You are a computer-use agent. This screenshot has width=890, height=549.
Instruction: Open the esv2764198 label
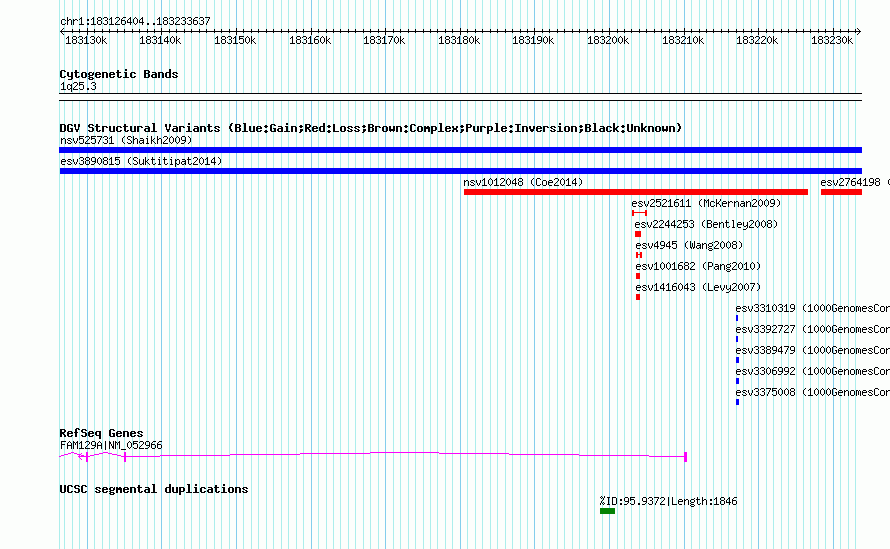point(850,182)
